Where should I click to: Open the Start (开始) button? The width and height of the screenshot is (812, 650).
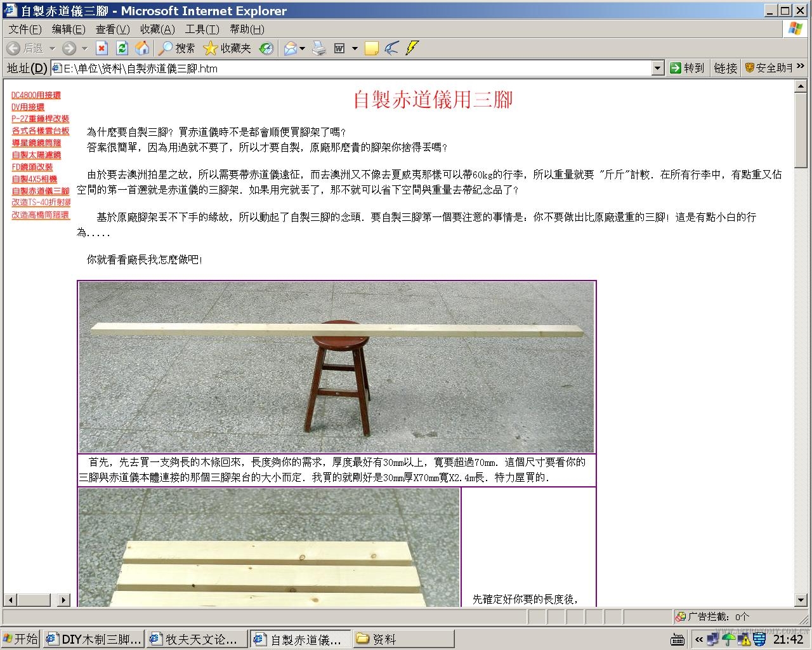coord(21,639)
